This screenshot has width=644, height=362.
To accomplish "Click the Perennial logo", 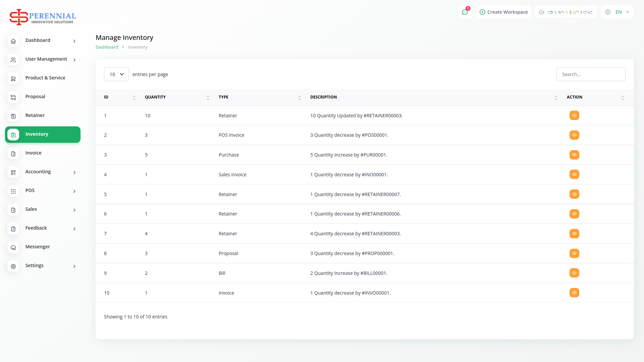I will click(x=43, y=17).
